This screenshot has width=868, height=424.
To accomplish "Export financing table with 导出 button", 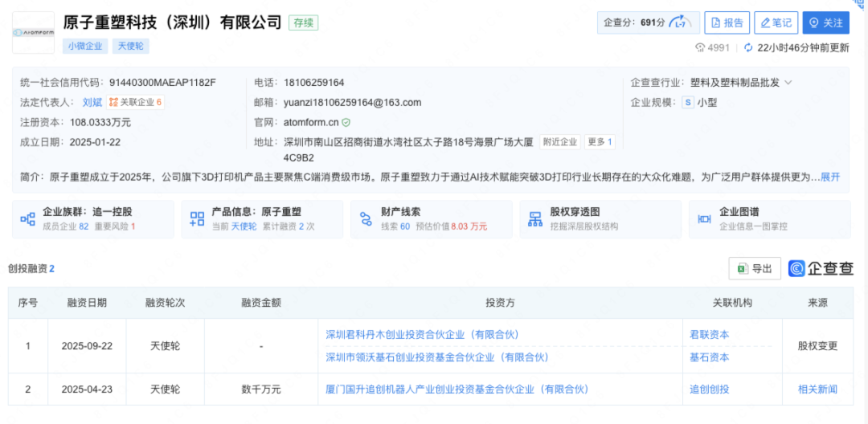I will [755, 269].
